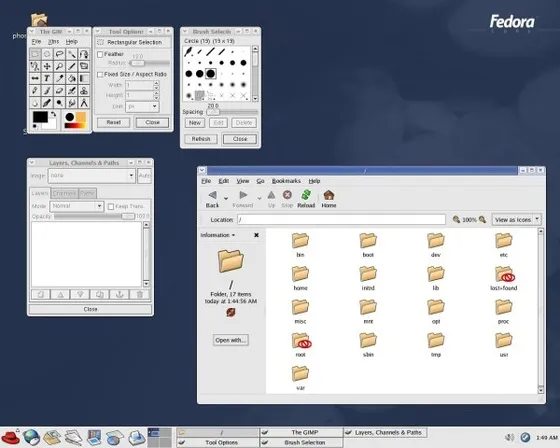560x448 pixels.
Task: Click New in Brush Selection
Action: 195,123
